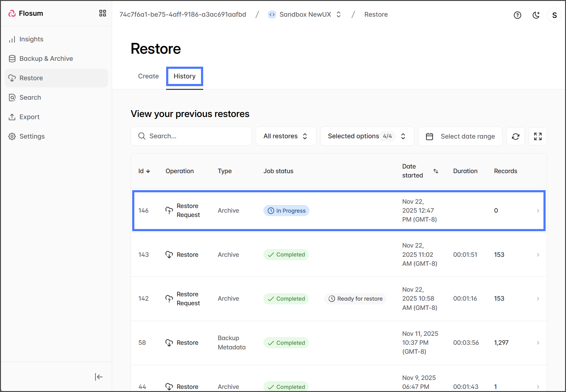Open Insights from the sidebar

[31, 39]
